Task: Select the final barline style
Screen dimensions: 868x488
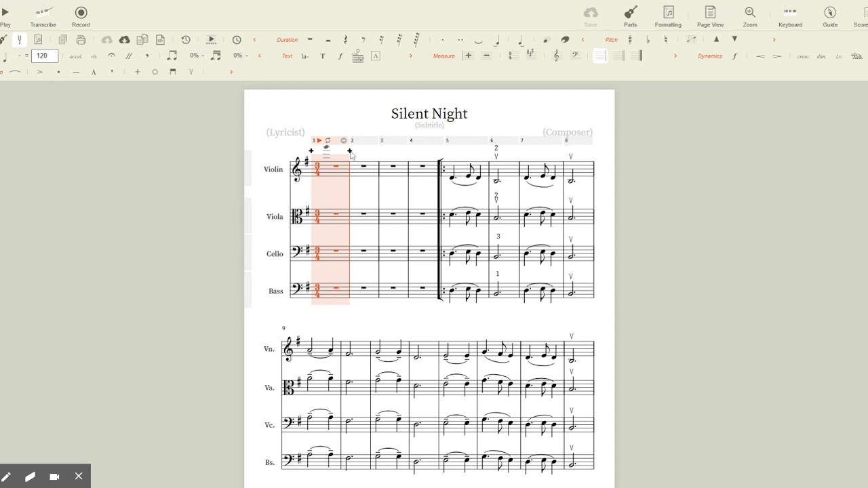Action: tap(637, 56)
